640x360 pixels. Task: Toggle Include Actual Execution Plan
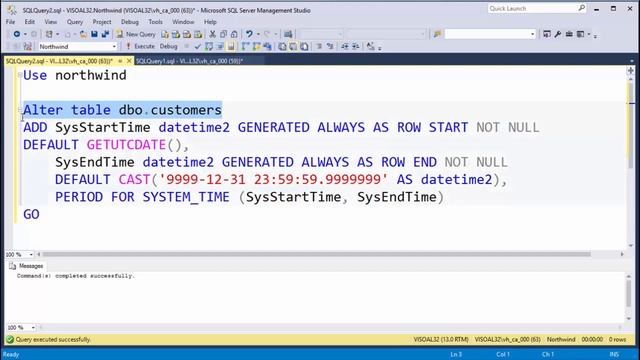(245, 47)
